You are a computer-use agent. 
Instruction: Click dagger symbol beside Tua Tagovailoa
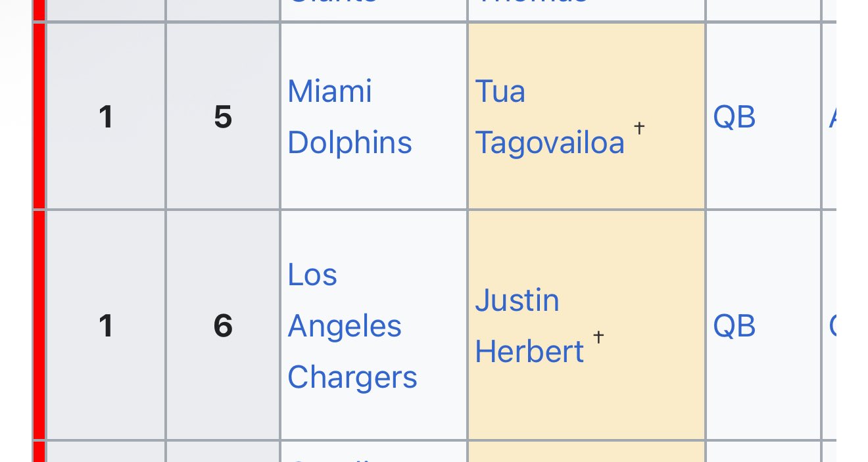639,128
